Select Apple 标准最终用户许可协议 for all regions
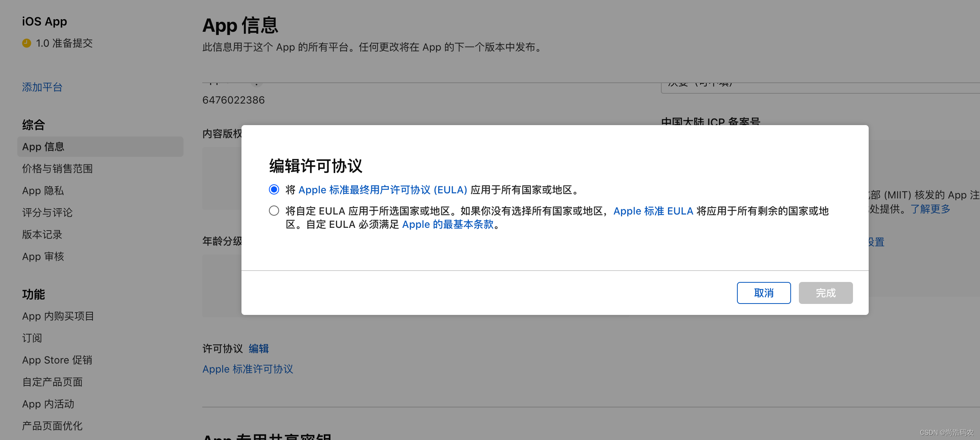The height and width of the screenshot is (440, 980). point(274,190)
